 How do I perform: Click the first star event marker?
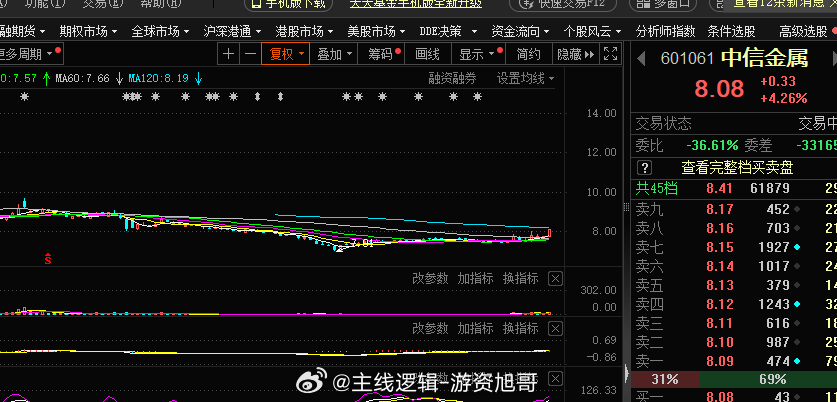pos(24,97)
